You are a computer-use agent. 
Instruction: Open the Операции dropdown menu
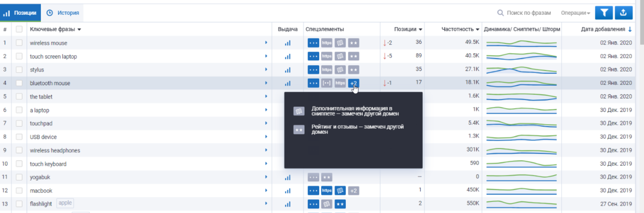pos(575,13)
